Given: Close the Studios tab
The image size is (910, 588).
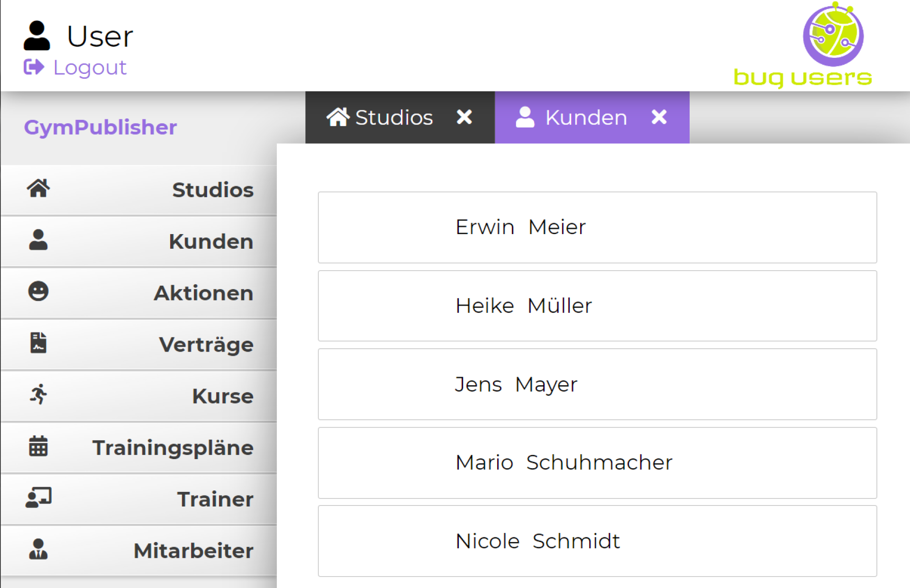Looking at the screenshot, I should (464, 117).
